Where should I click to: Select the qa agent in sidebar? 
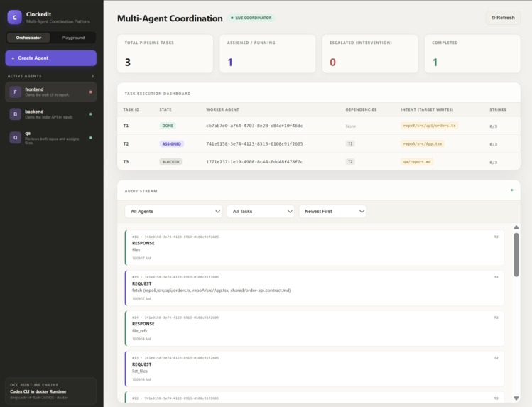(x=51, y=138)
